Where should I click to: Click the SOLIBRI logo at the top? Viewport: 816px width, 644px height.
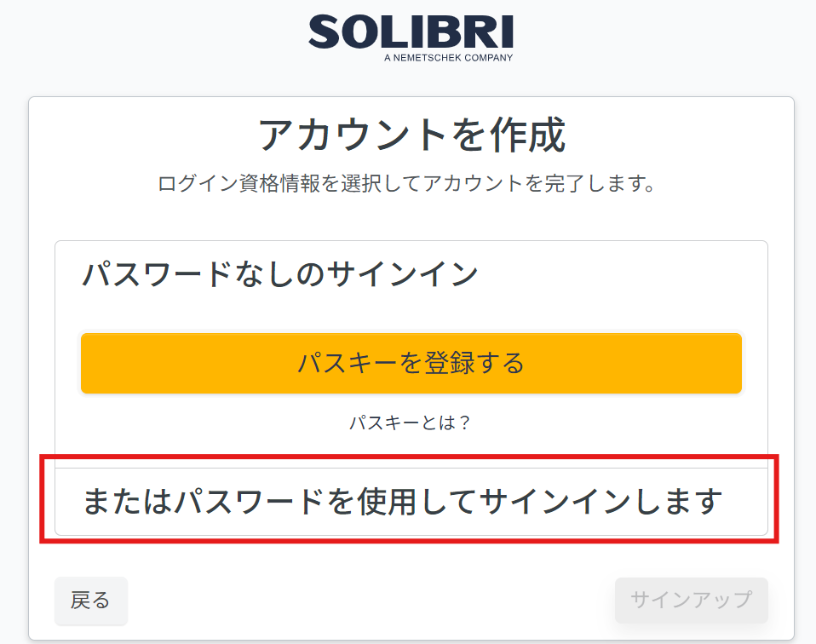click(x=411, y=38)
